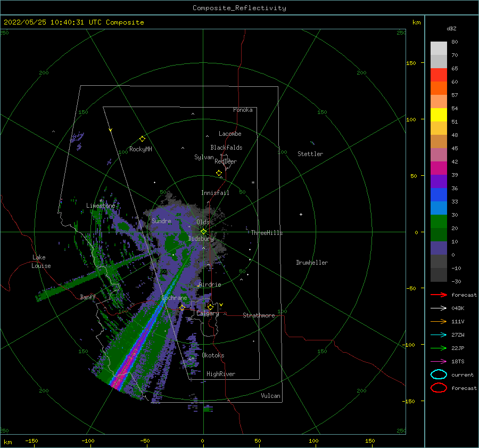Viewport: 479px width, 448px height.
Task: Click the Sundre town label
Action: [161, 221]
